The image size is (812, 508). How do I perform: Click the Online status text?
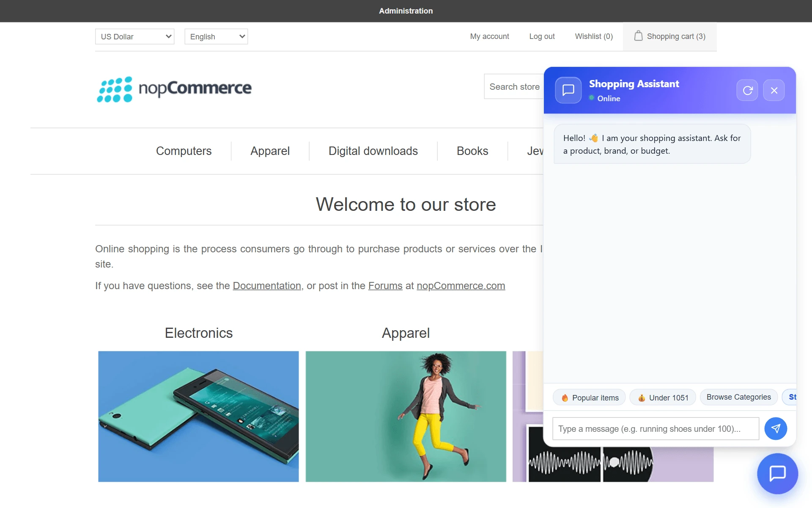(609, 98)
